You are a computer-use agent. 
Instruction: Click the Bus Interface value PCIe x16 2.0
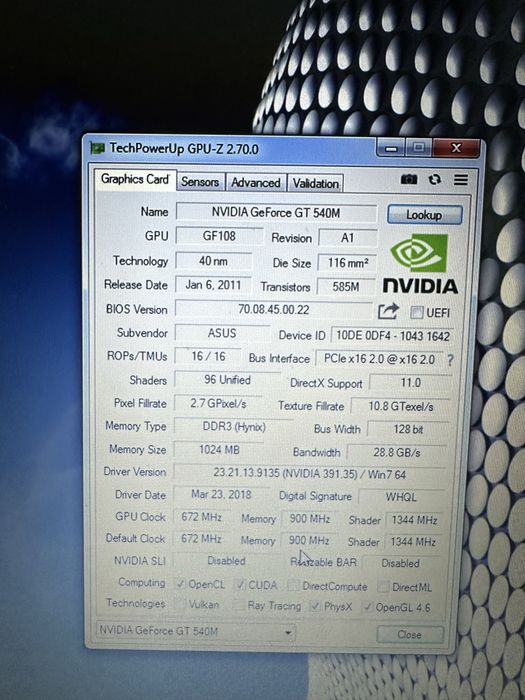(x=379, y=359)
